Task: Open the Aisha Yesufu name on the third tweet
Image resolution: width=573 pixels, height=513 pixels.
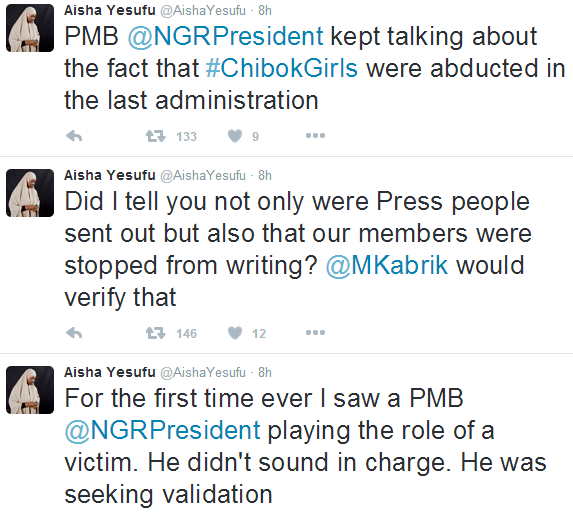Action: tap(110, 372)
